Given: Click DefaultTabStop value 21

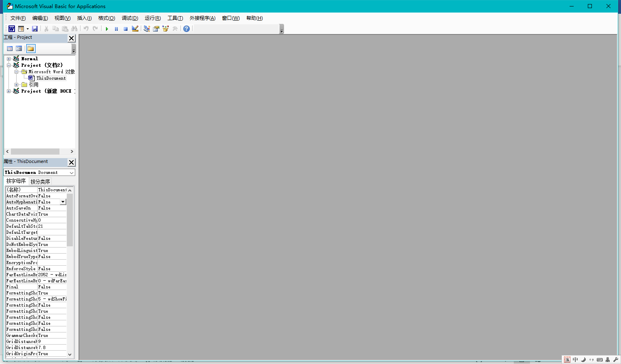Looking at the screenshot, I should coord(52,226).
